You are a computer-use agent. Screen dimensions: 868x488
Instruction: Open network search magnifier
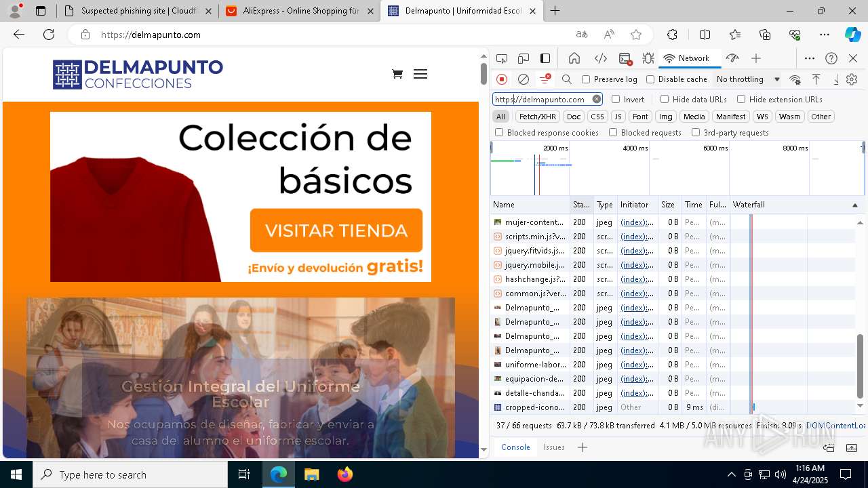click(x=567, y=79)
